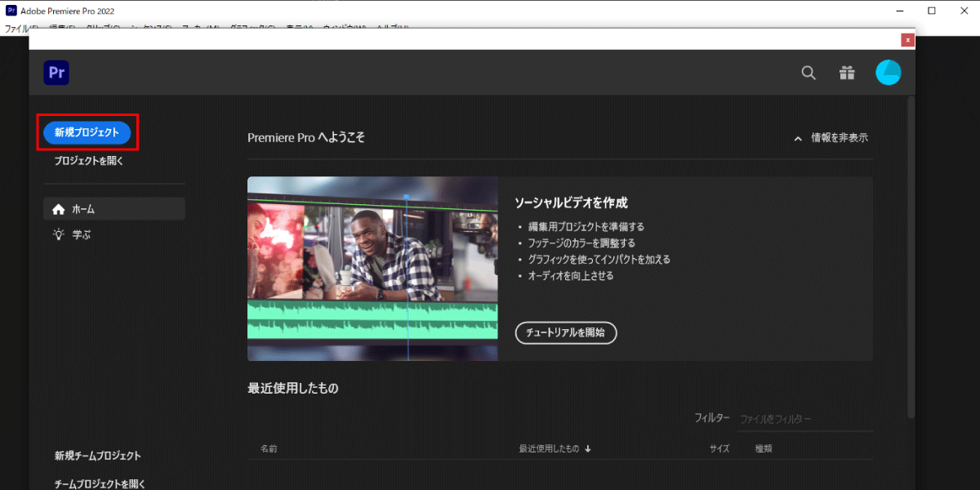The width and height of the screenshot is (980, 490).
Task: Click the 最近使用したもの section heading
Action: (292, 388)
